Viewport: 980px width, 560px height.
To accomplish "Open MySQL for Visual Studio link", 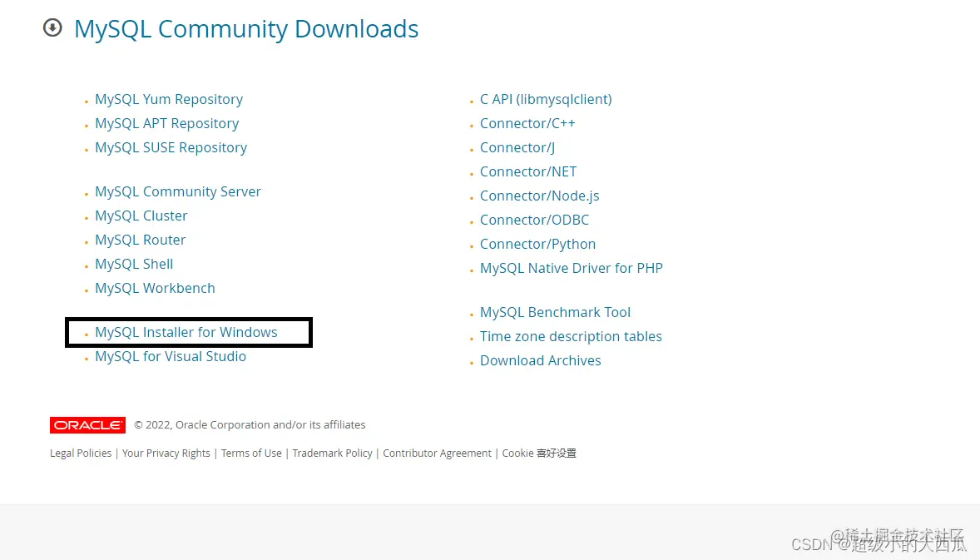I will (171, 356).
